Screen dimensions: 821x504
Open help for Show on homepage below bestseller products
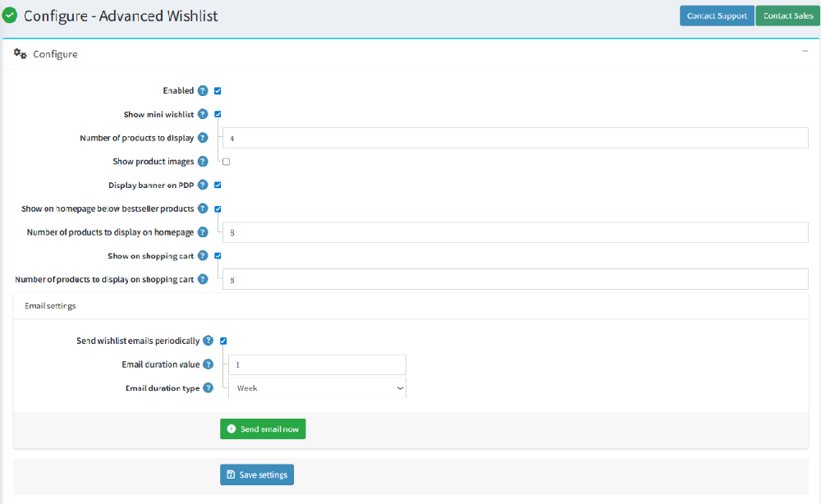pos(203,208)
